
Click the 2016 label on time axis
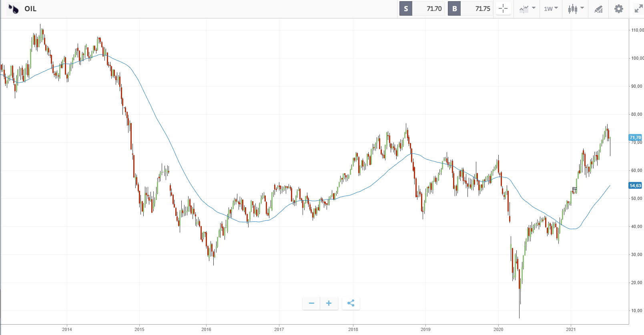coord(206,329)
